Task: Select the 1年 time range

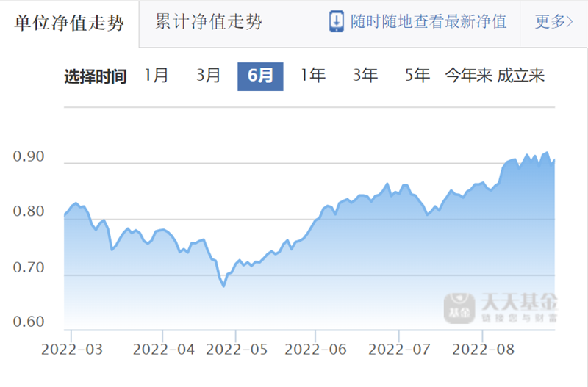Action: (313, 76)
